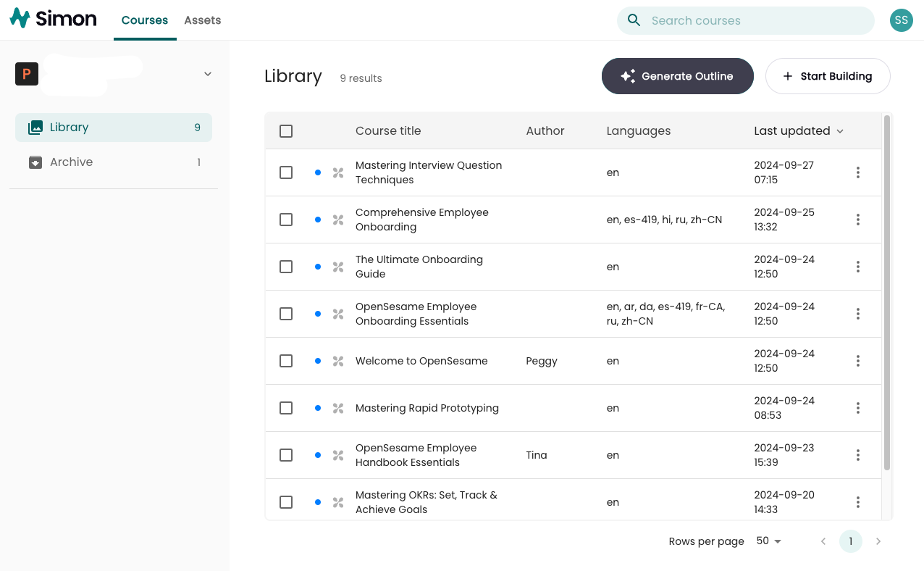Select the Courses tab
The image size is (924, 571).
coord(144,20)
